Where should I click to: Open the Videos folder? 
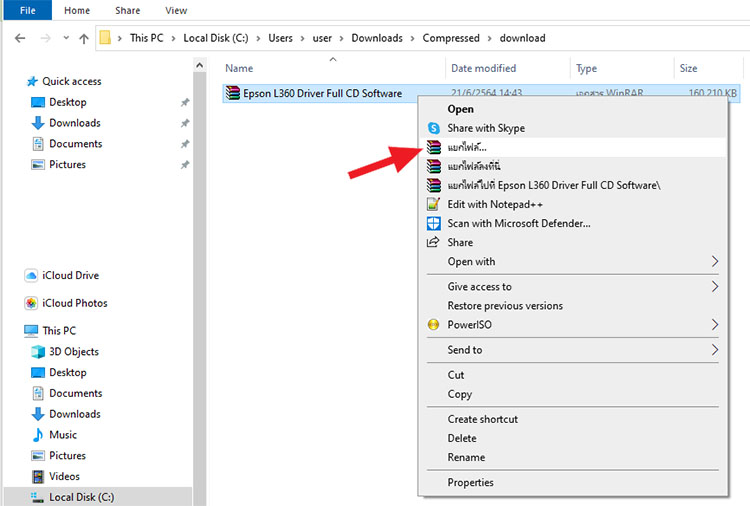64,476
